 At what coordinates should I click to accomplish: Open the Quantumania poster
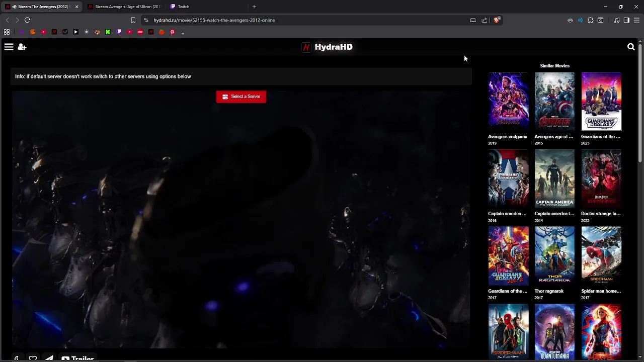[554, 332]
